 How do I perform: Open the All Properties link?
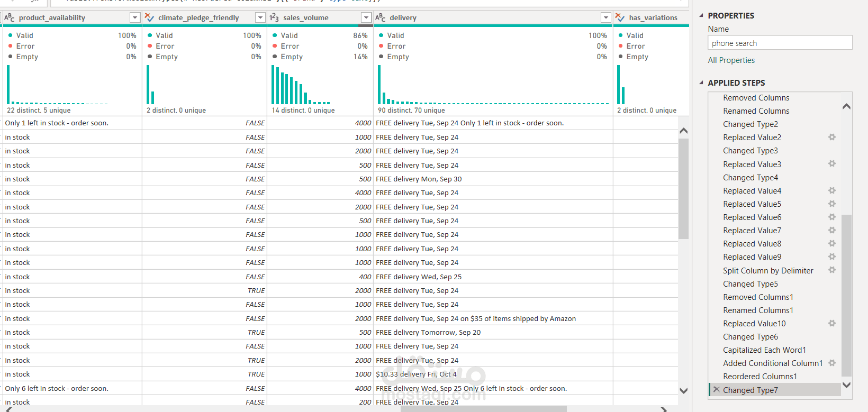731,60
